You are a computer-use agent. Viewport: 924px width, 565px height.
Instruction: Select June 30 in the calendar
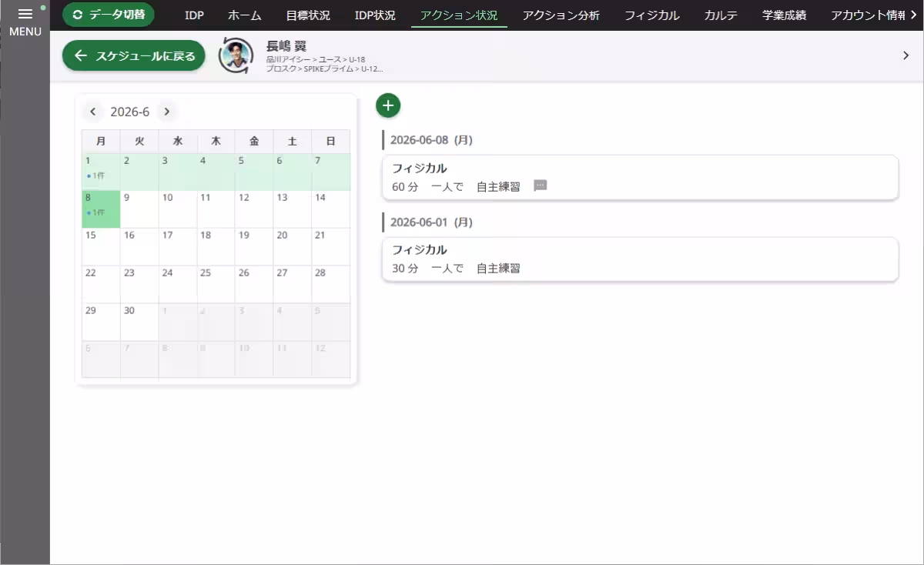point(139,323)
